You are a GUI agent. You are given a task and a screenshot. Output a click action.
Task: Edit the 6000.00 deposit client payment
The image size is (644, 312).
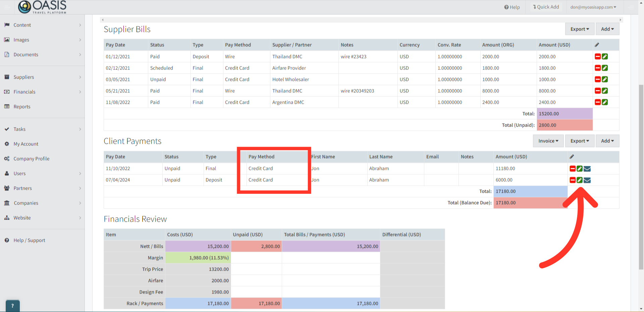(580, 180)
